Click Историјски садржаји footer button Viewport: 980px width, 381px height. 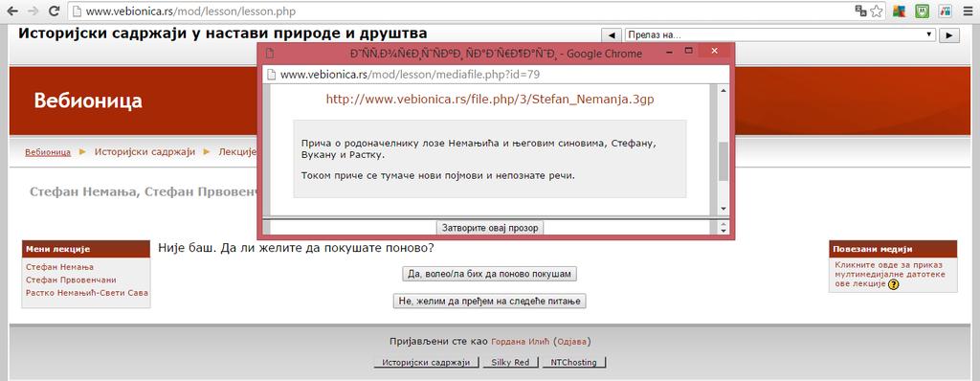pos(426,362)
